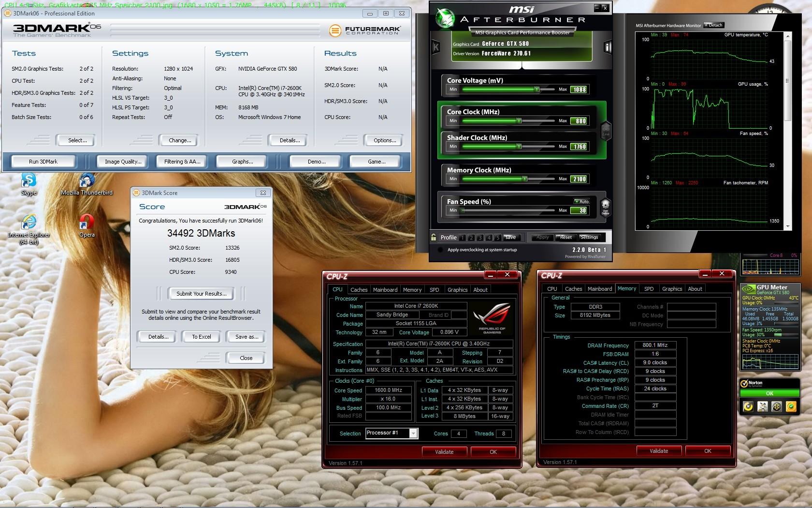Image resolution: width=812 pixels, height=508 pixels.
Task: Click hardware monitor scrollbar down arrow
Action: click(x=788, y=226)
